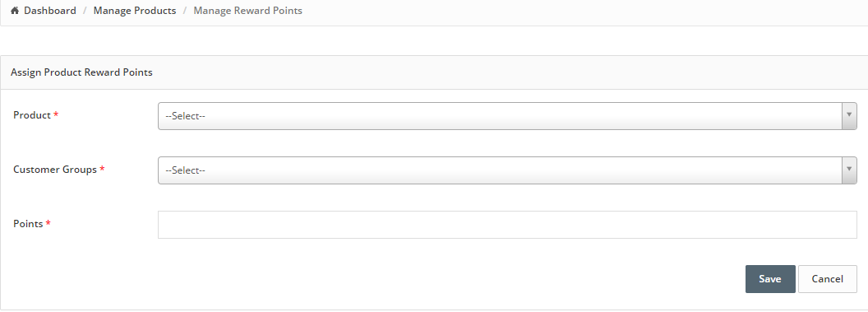Focus the Points input field
The width and height of the screenshot is (868, 312).
(507, 225)
